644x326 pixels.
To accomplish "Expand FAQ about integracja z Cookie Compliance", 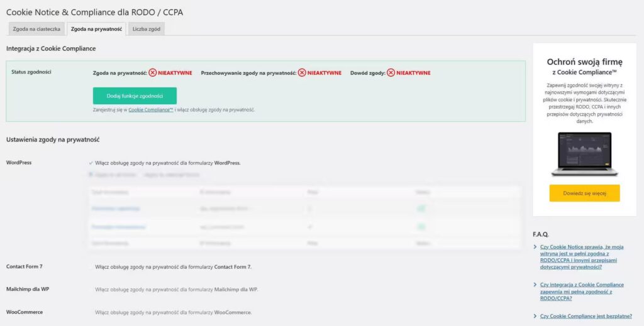I will (x=535, y=285).
